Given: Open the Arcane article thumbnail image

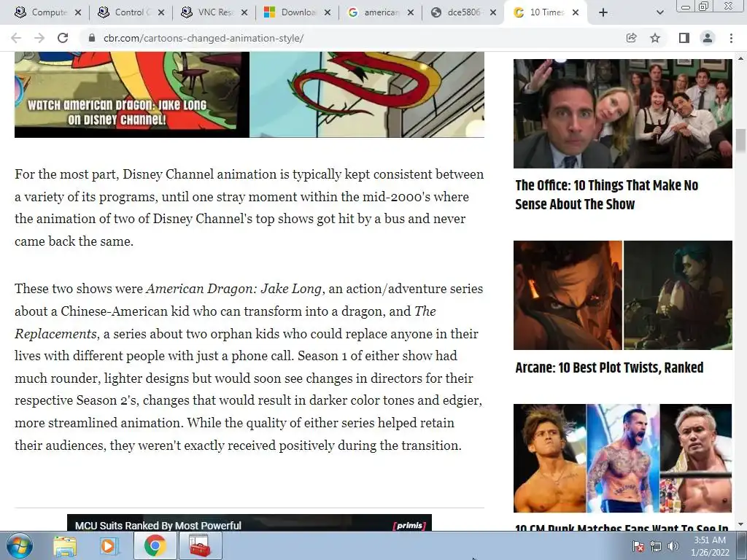Looking at the screenshot, I should pos(623,295).
